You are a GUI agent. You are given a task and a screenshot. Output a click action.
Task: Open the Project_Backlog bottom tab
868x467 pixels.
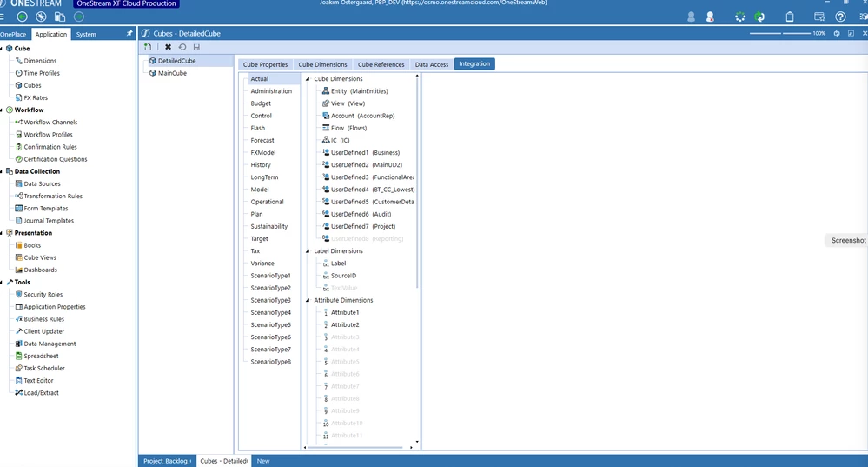click(167, 461)
